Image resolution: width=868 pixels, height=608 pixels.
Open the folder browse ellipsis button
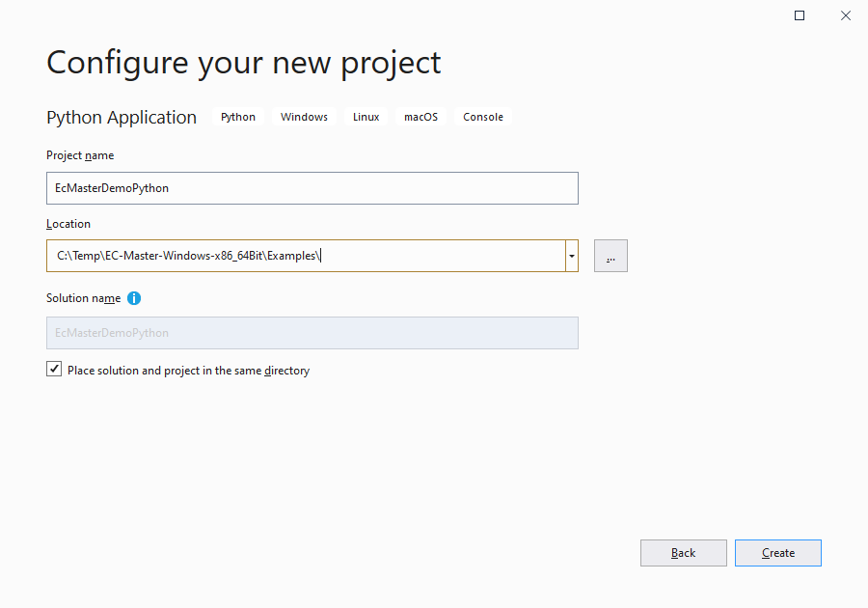(x=610, y=256)
